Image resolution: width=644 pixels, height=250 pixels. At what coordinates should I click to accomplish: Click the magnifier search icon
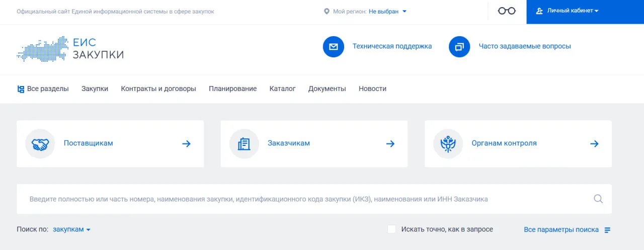598,199
